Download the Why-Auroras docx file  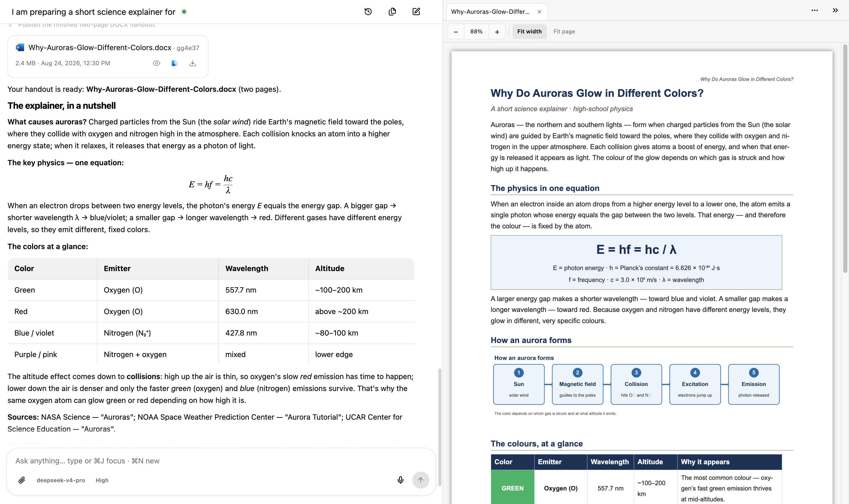click(193, 63)
